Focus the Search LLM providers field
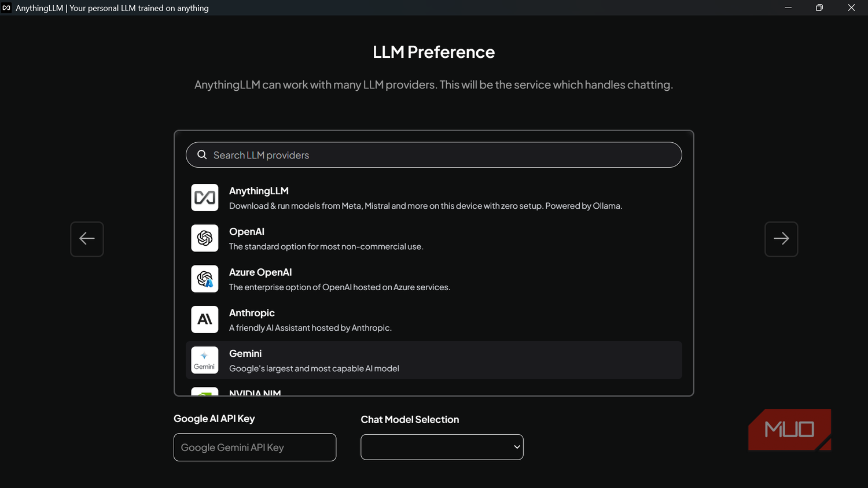 [433, 155]
